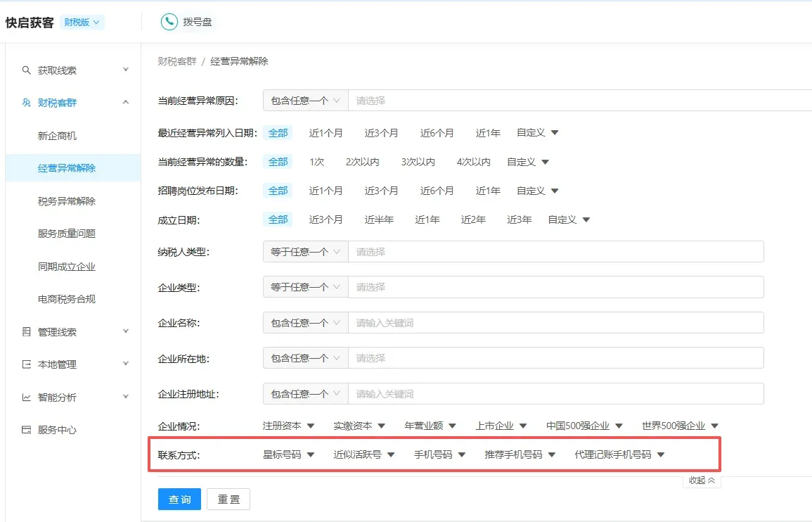Select 2次以内 for 当前经营异常的数量
The width and height of the screenshot is (812, 522).
[x=363, y=162]
